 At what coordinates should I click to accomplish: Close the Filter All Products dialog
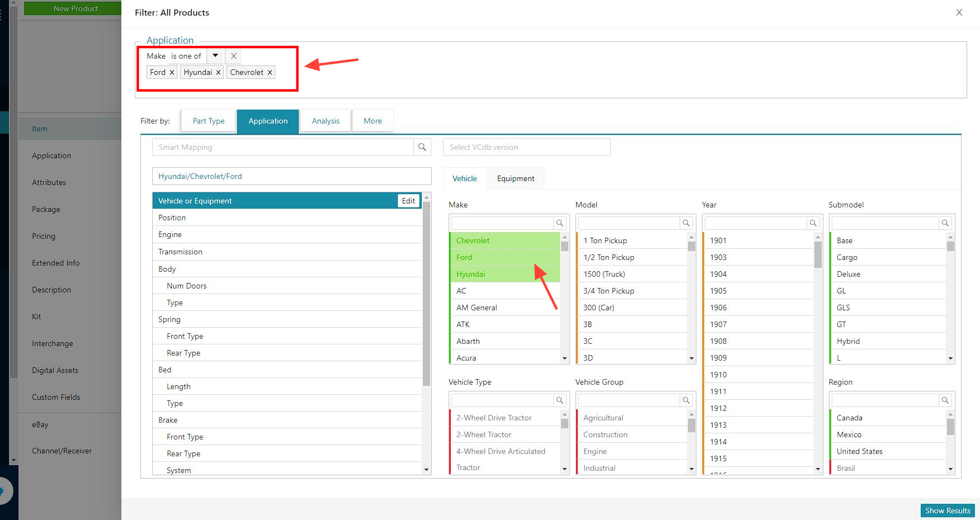pyautogui.click(x=959, y=12)
